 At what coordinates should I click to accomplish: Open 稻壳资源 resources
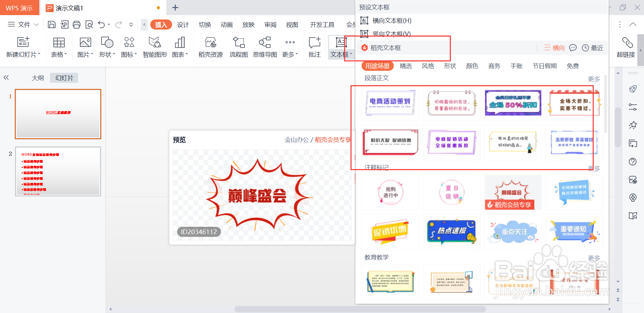tap(211, 47)
